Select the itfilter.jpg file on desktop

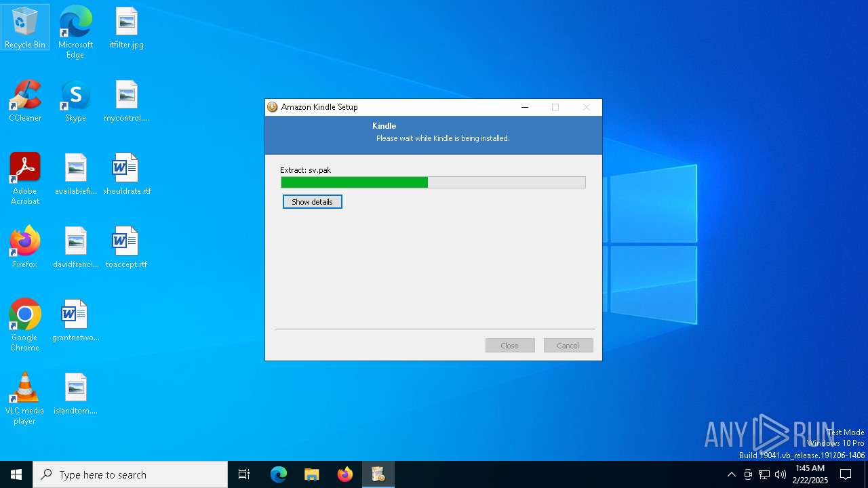[x=126, y=28]
